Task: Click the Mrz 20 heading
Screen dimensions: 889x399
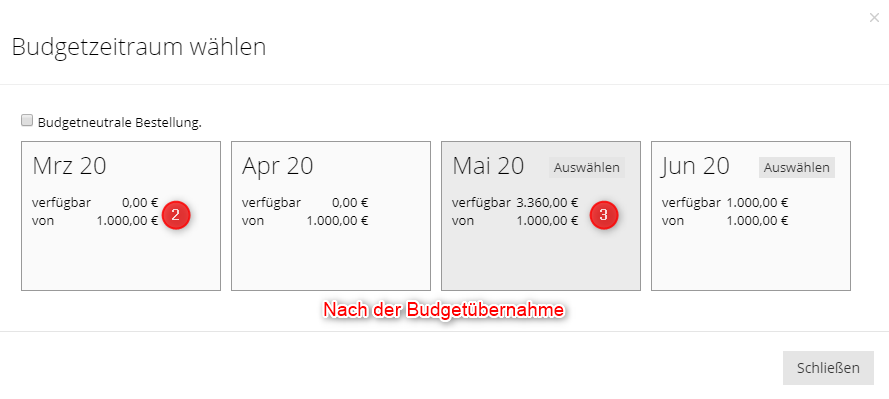Action: [x=69, y=166]
